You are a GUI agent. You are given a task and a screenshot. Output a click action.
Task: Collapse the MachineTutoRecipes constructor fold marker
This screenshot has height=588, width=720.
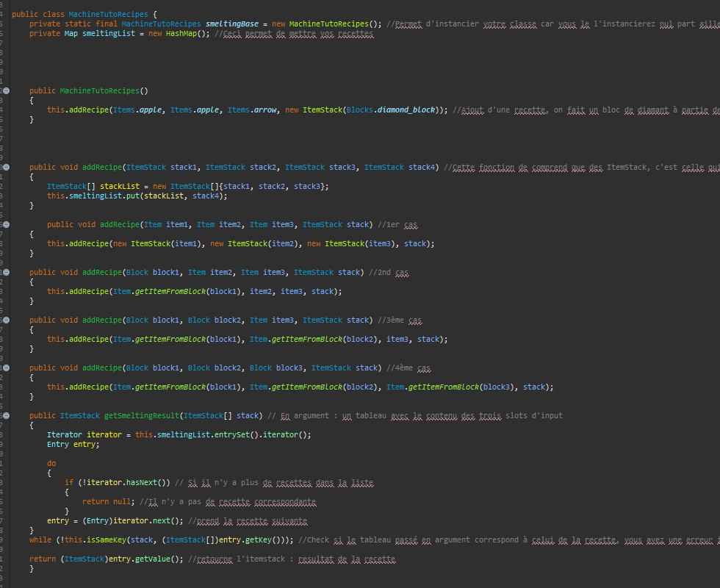(x=6, y=90)
